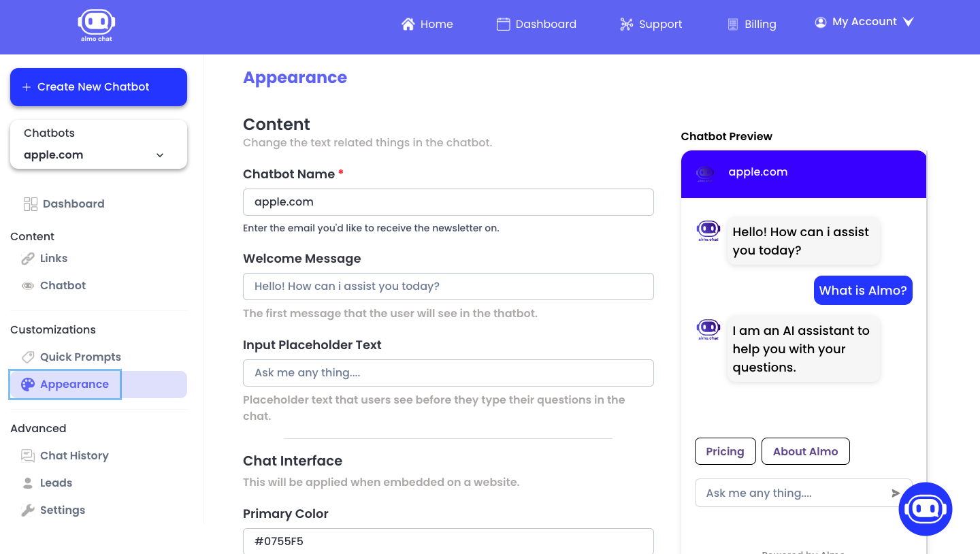Open the Billing page from header

[751, 25]
